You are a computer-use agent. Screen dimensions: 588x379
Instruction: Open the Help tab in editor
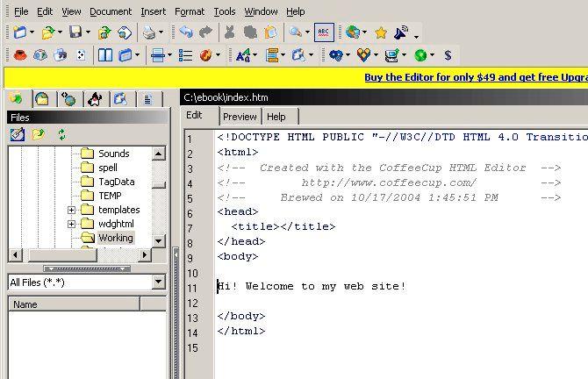coord(276,117)
